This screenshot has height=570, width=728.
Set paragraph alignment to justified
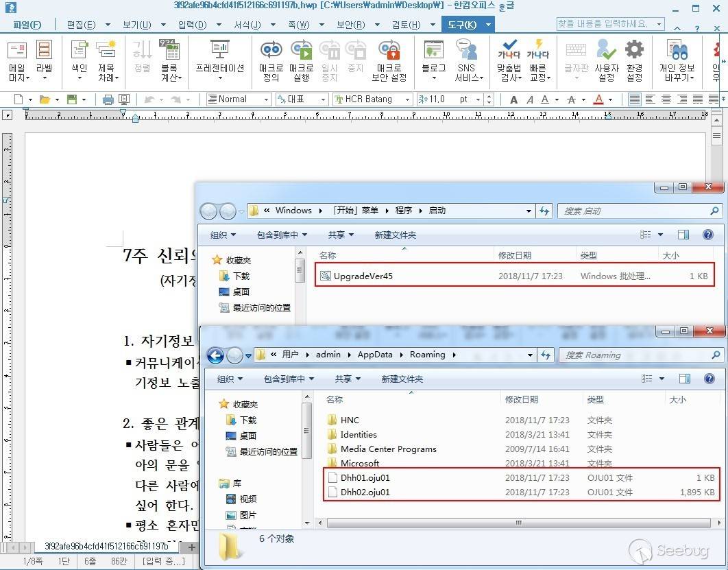(x=635, y=99)
